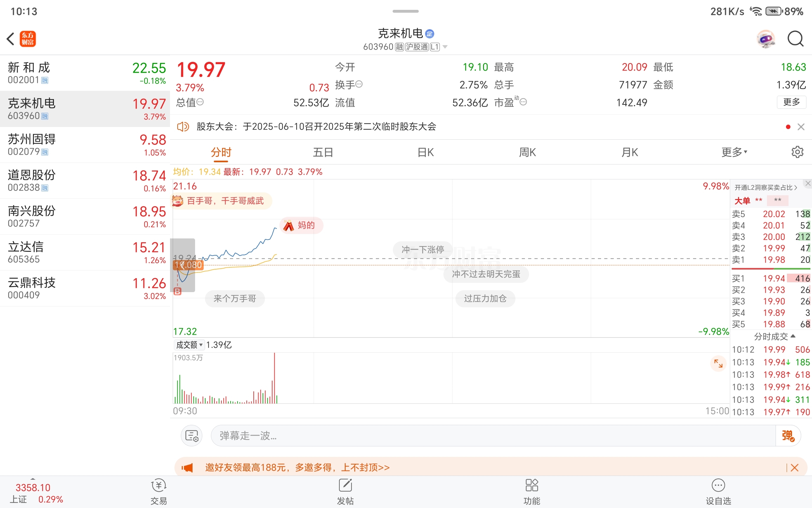Open the shareholder meeting announcement text

[x=316, y=127]
